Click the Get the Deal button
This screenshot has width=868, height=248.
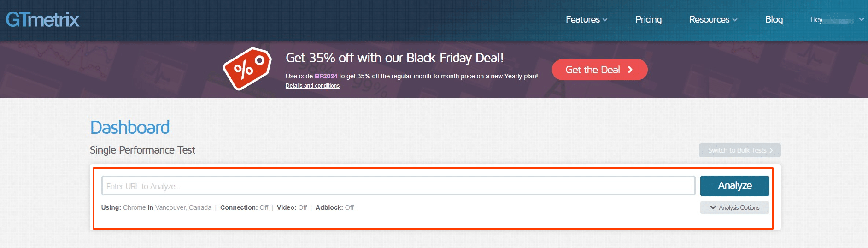click(599, 70)
